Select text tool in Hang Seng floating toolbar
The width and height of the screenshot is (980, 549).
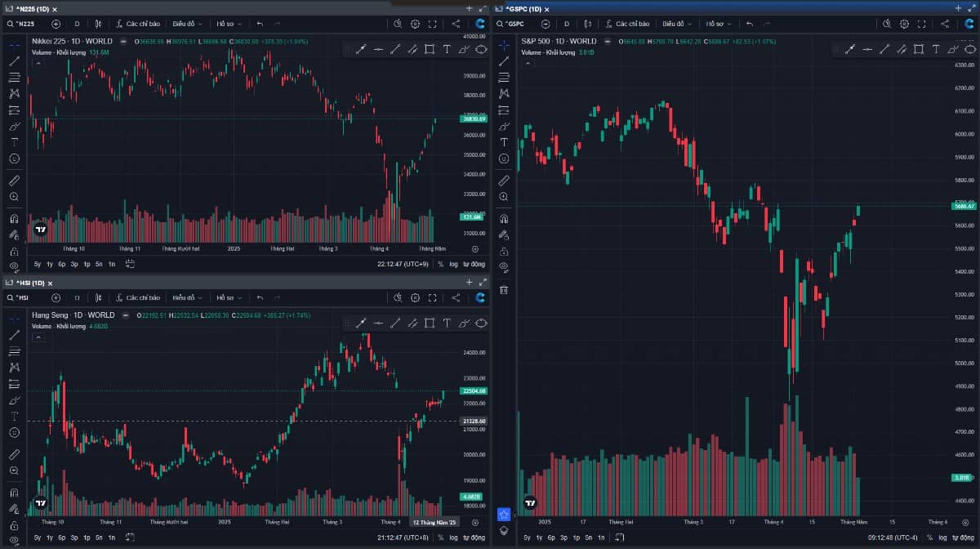coord(447,324)
